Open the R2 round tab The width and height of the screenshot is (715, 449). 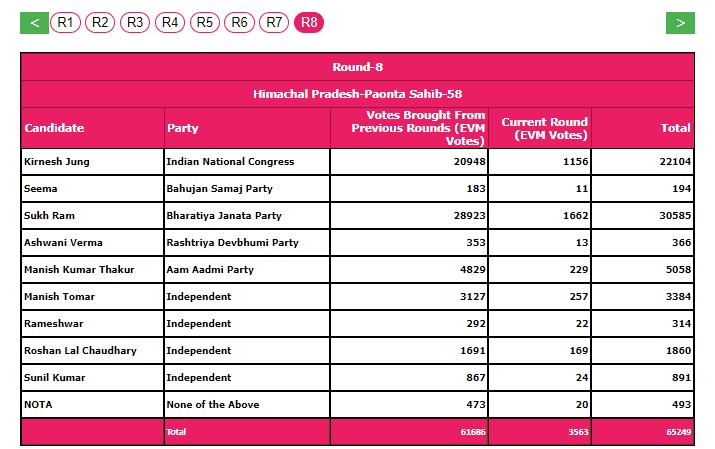[x=100, y=22]
